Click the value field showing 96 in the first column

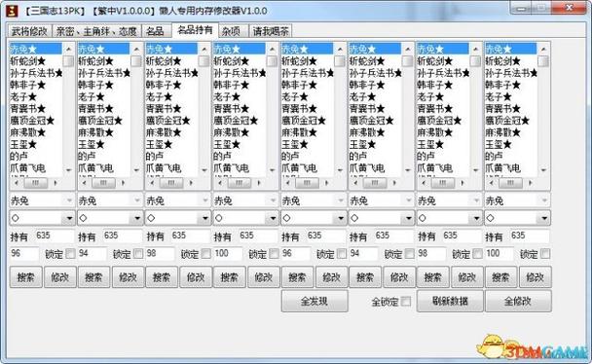[24, 253]
